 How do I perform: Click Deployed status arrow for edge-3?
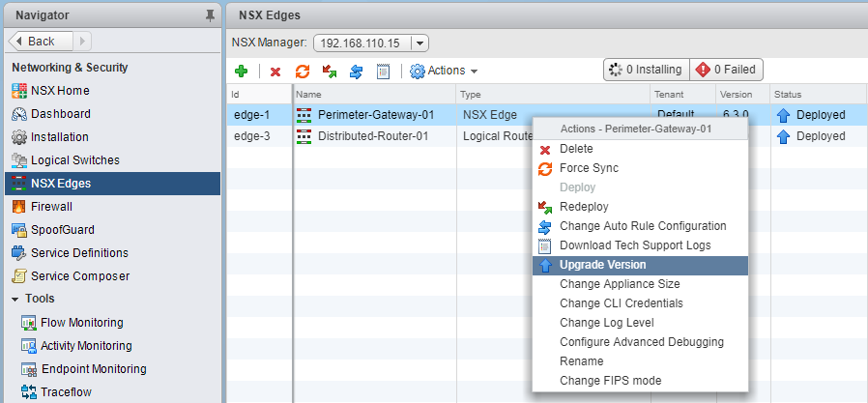(783, 136)
